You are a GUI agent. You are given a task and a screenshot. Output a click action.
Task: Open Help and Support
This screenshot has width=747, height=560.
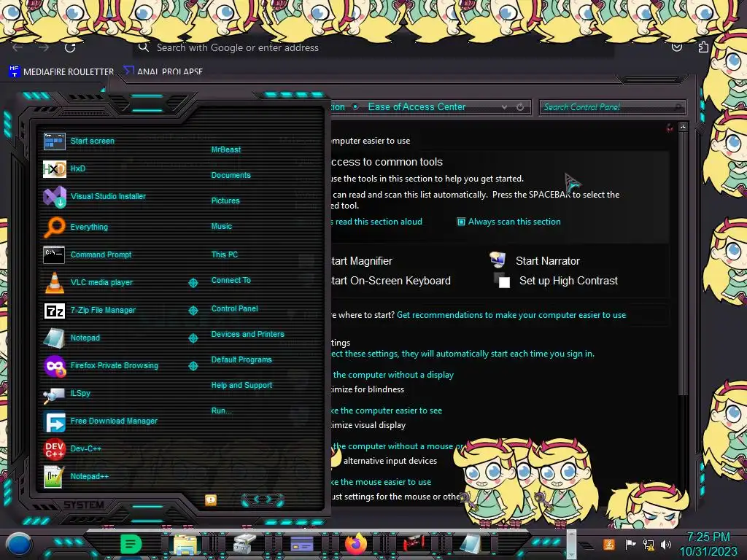241,385
